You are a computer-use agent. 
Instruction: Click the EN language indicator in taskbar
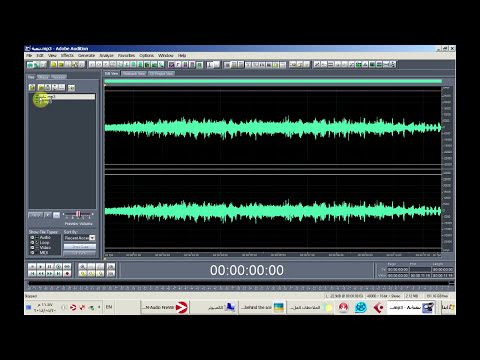coord(109,307)
